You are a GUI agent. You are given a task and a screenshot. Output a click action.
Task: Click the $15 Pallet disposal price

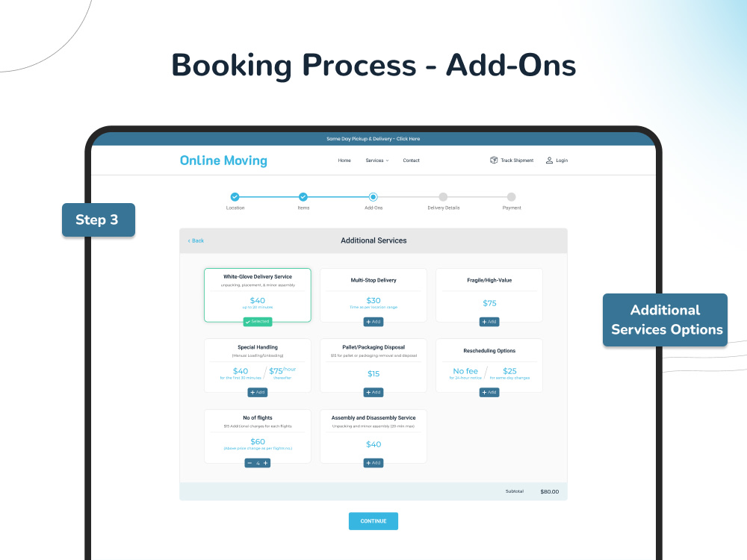pos(373,374)
